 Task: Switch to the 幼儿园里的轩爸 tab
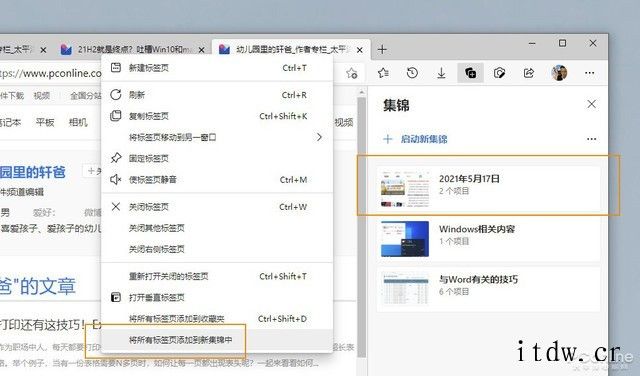tap(291, 49)
